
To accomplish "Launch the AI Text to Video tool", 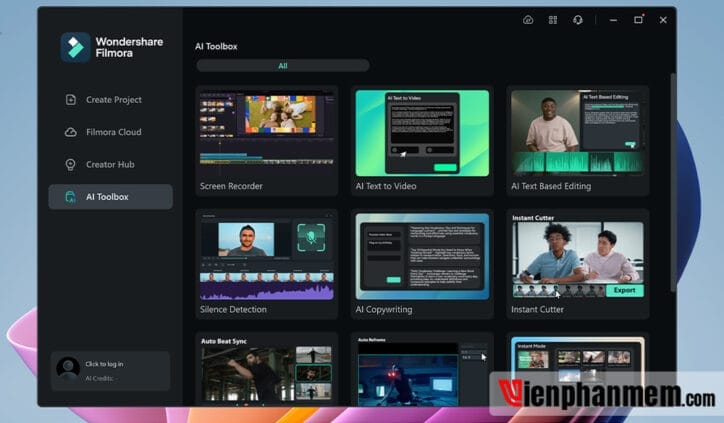I will click(422, 141).
